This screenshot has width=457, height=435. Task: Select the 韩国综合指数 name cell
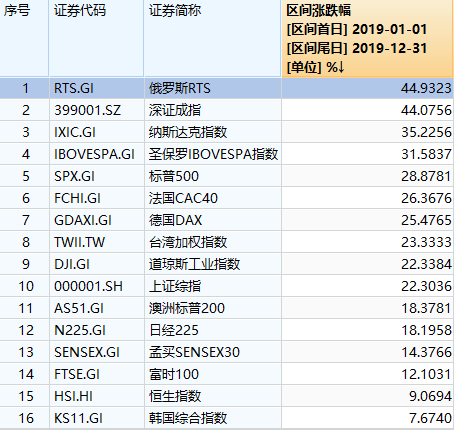213,418
